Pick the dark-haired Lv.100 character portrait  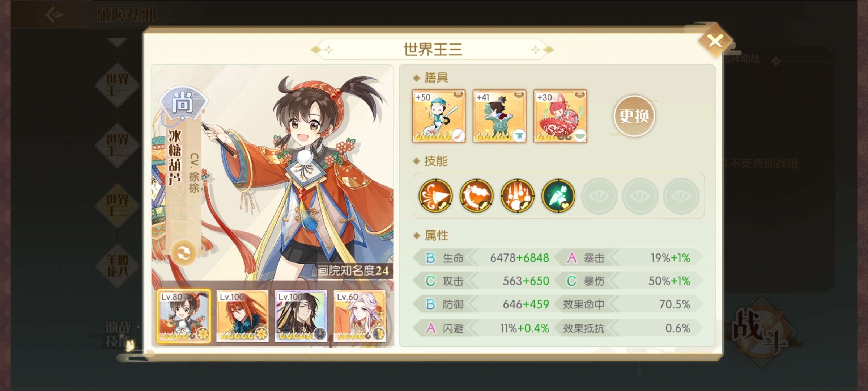(x=301, y=316)
